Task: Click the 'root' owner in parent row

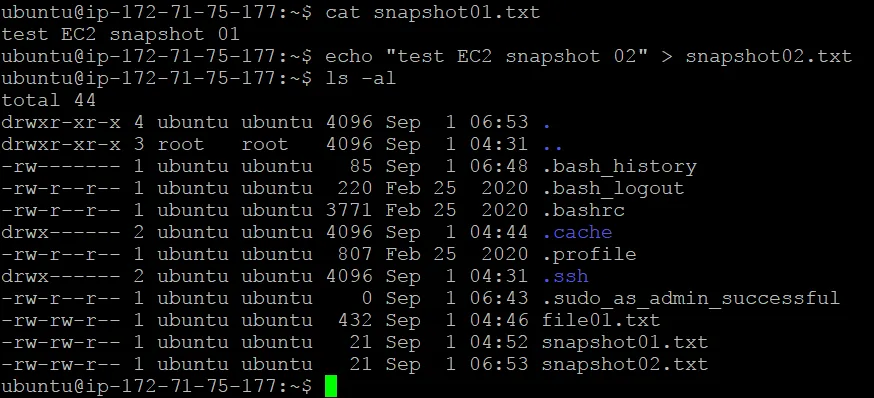Action: pyautogui.click(x=181, y=144)
